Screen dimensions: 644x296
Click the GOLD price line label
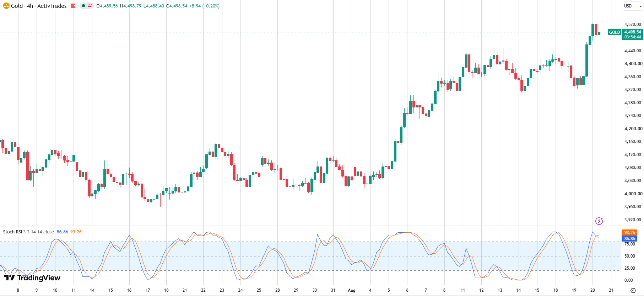pyautogui.click(x=615, y=32)
